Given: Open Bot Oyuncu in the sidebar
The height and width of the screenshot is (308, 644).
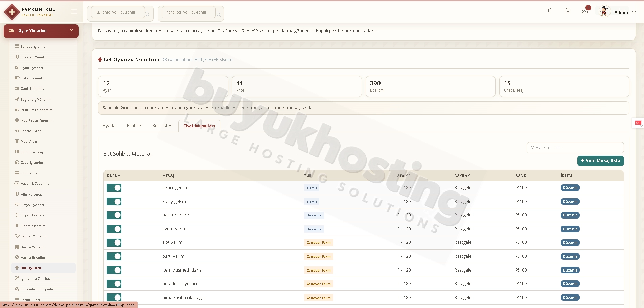Looking at the screenshot, I should (43, 268).
